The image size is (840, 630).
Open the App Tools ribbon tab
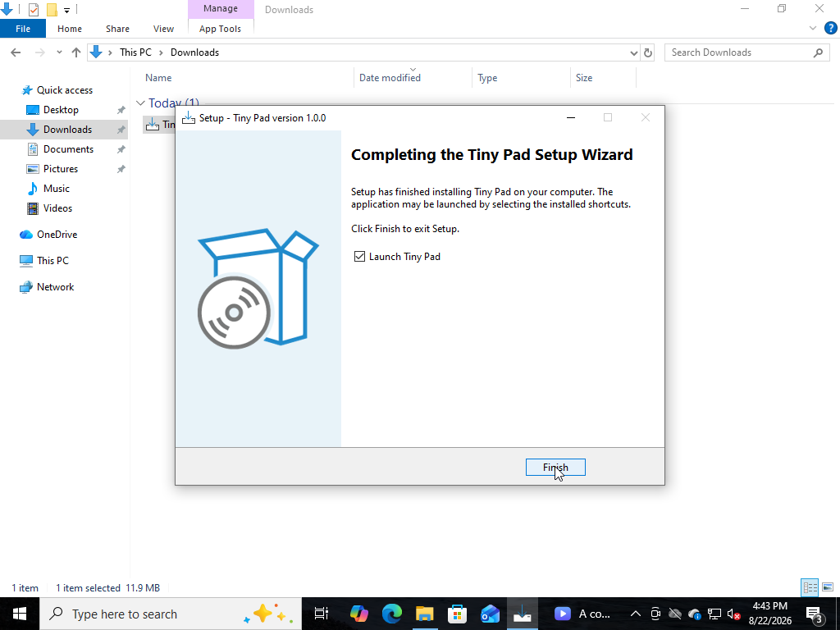(x=220, y=29)
